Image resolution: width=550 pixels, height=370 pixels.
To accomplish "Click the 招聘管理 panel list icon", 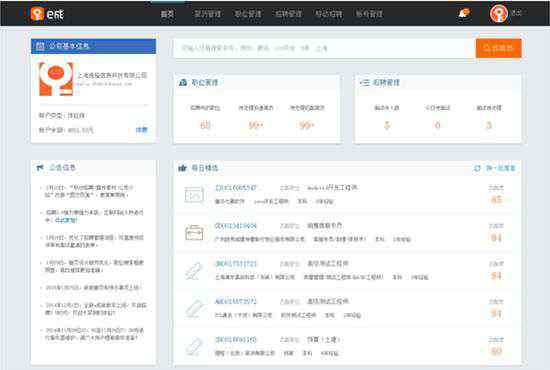I will [365, 82].
